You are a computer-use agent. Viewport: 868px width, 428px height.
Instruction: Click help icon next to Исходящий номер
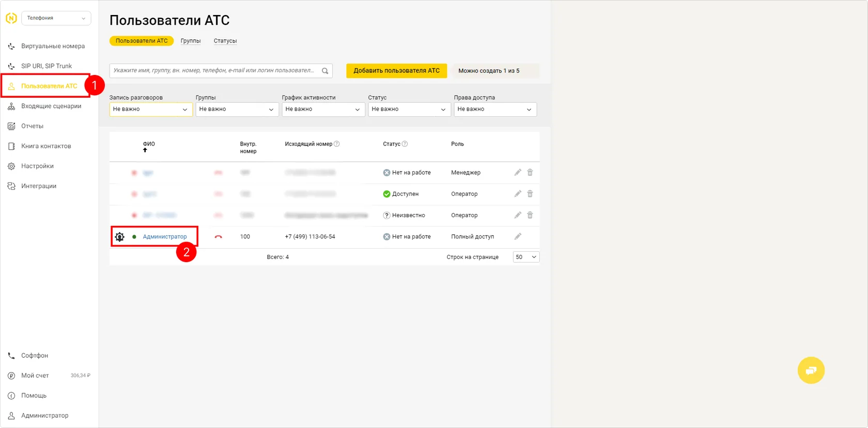[x=337, y=144]
